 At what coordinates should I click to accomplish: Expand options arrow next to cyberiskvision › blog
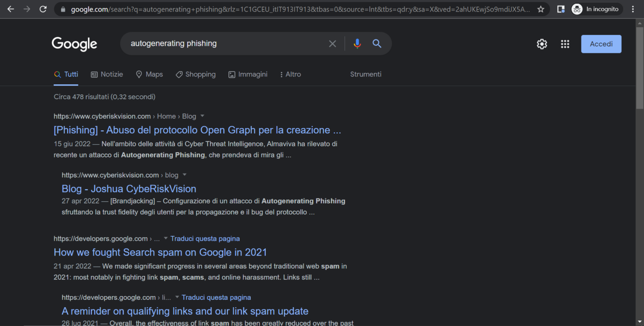pos(184,175)
